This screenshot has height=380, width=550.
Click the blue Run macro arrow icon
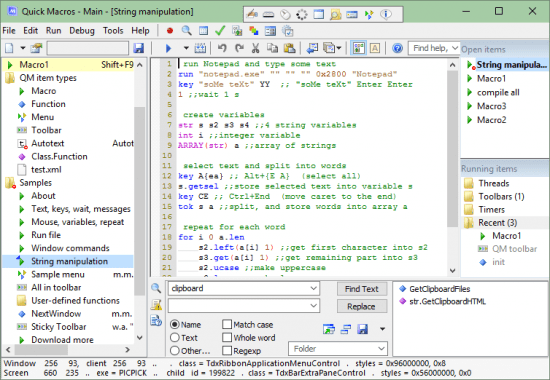pyautogui.click(x=168, y=48)
